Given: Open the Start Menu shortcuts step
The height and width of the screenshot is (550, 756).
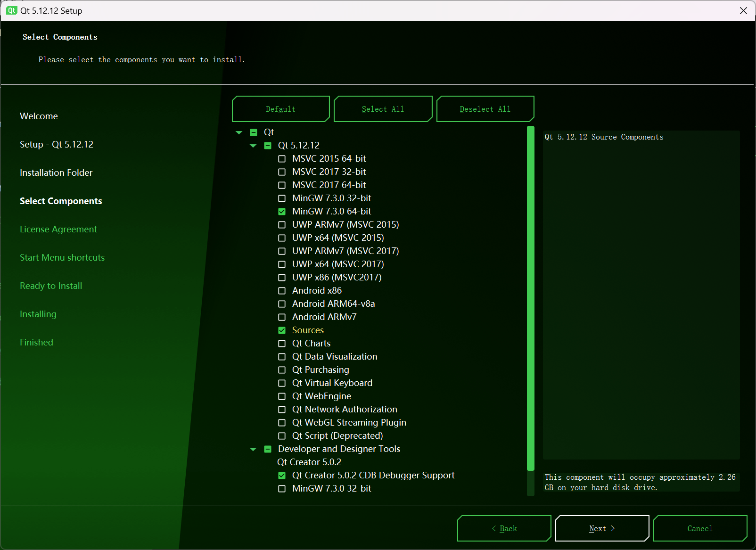Looking at the screenshot, I should (62, 257).
